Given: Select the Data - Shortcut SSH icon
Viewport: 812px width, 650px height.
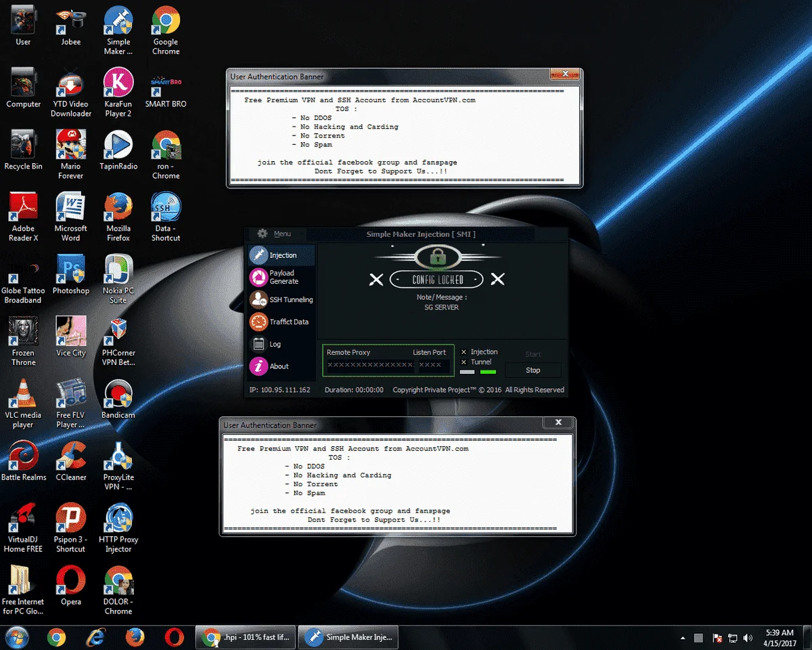Looking at the screenshot, I should click(166, 217).
